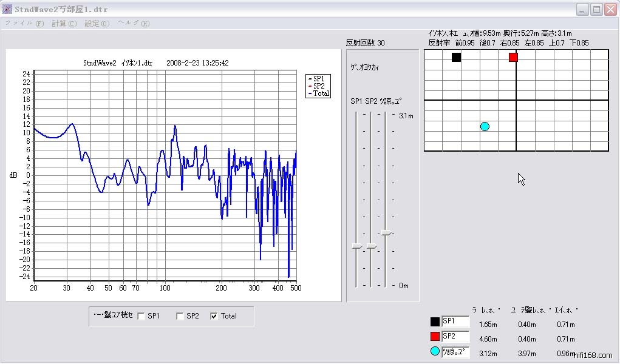Enable the SP2 checkbox below the graph

(x=180, y=316)
